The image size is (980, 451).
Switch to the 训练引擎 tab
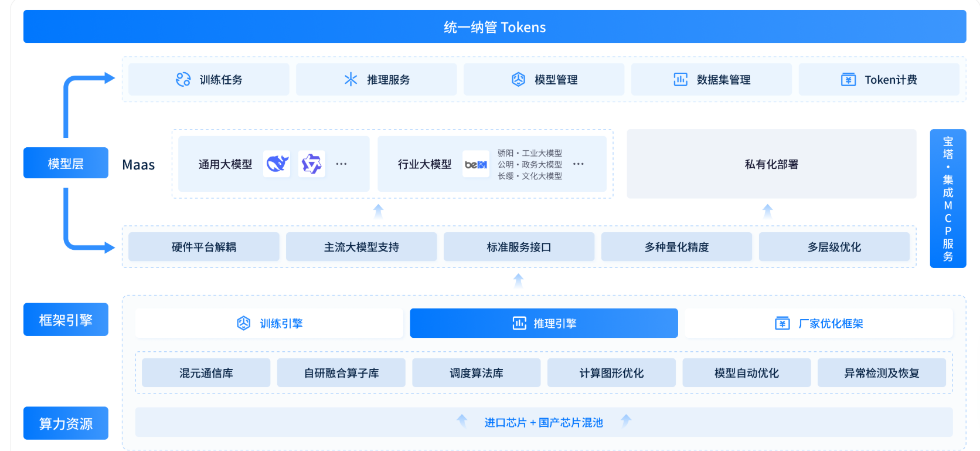269,323
